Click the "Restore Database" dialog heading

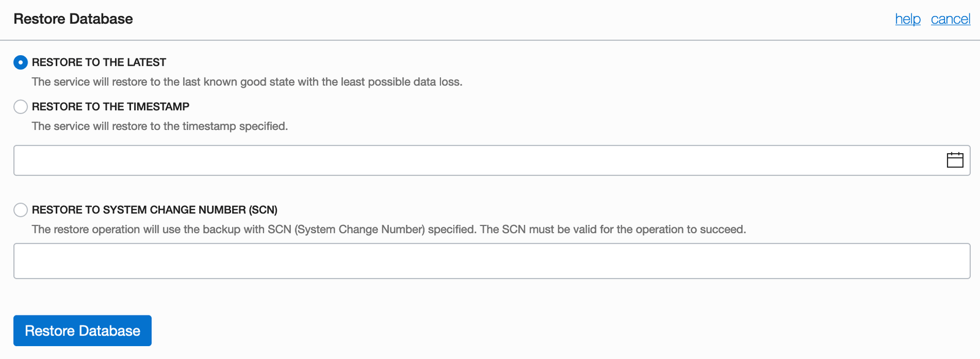[73, 19]
